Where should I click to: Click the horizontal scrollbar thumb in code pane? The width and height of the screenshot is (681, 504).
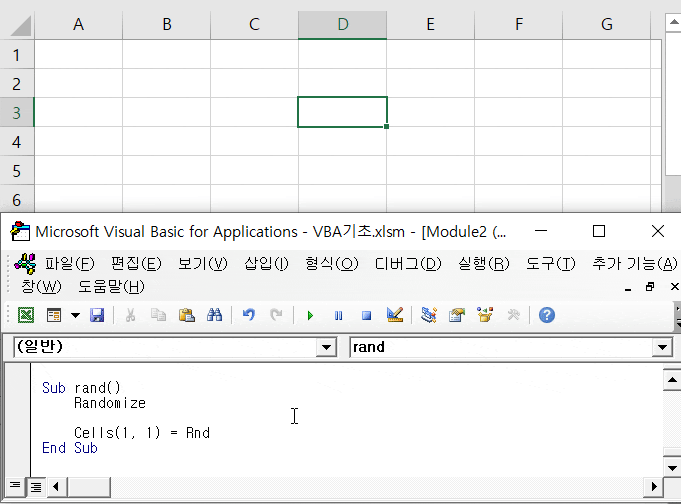pyautogui.click(x=89, y=486)
